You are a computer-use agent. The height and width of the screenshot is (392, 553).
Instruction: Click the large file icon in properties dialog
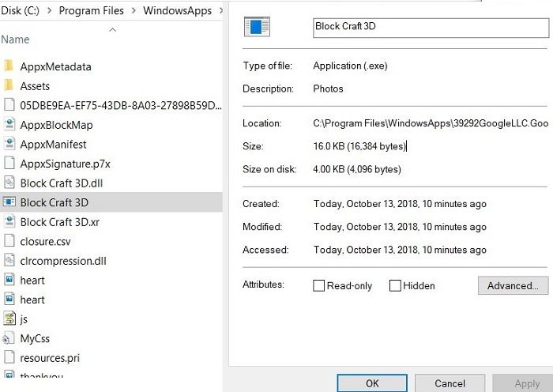coord(257,28)
